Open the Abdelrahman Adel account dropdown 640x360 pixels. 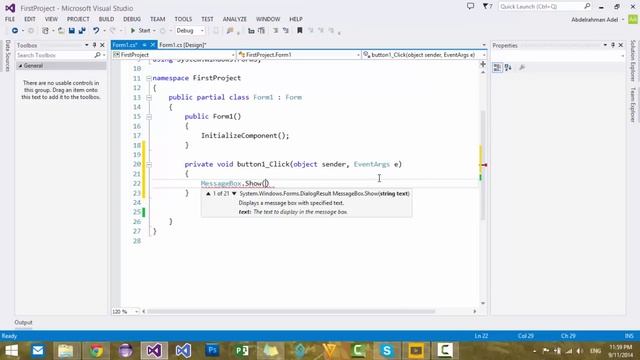pos(598,20)
